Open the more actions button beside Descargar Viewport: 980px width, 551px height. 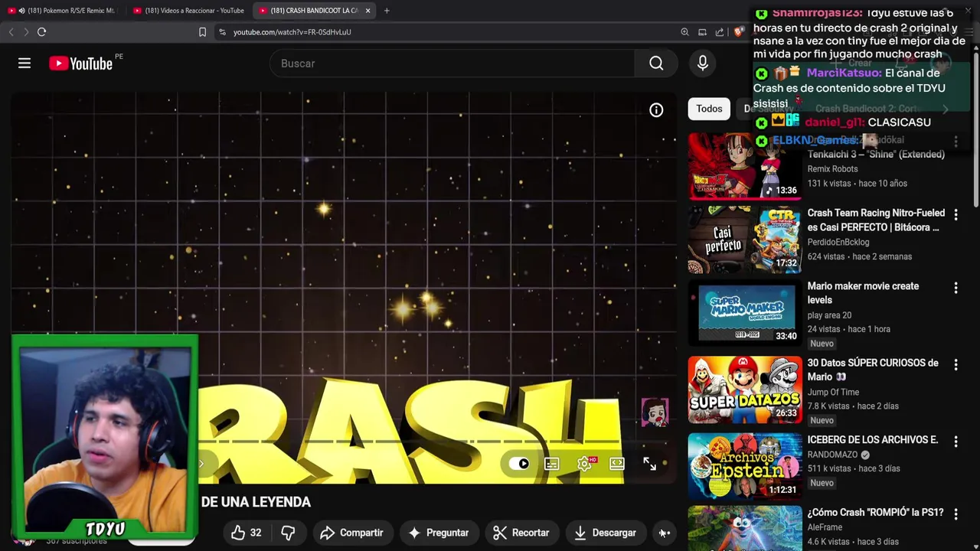pyautogui.click(x=664, y=533)
